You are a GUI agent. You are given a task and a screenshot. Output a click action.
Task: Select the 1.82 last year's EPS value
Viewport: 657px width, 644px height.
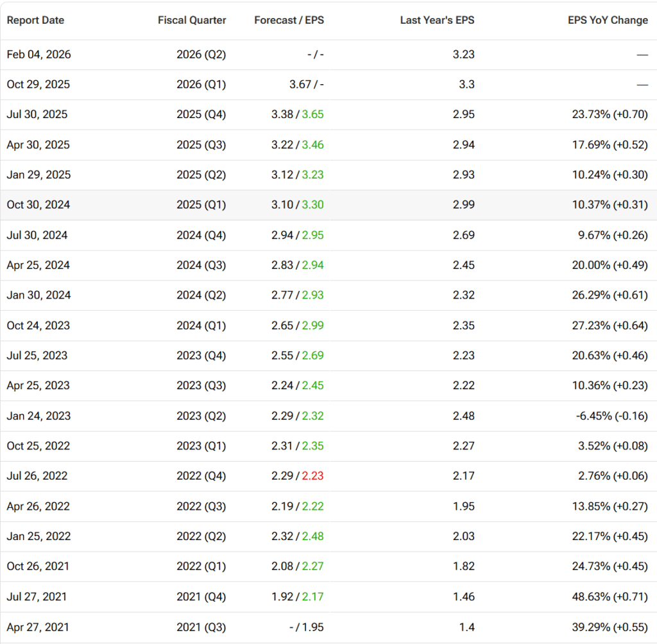463,566
